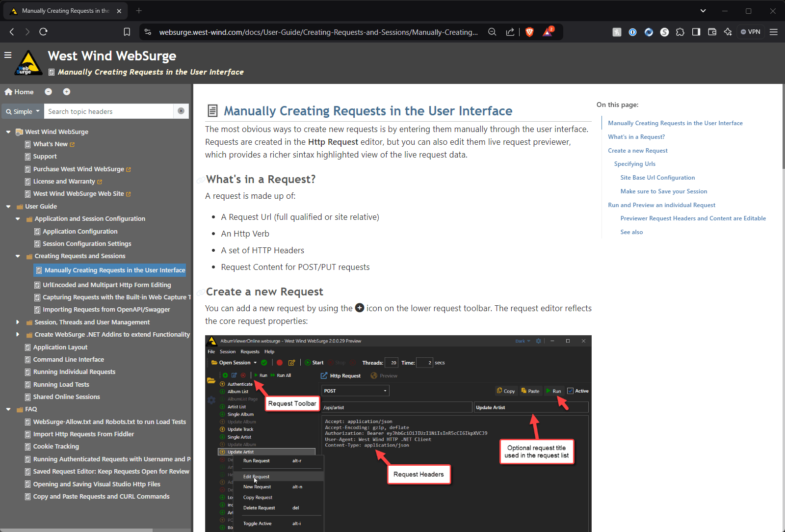Screen dimensions: 785x532
Task: Expand Session, Threads and User Management
Action: click(x=18, y=322)
